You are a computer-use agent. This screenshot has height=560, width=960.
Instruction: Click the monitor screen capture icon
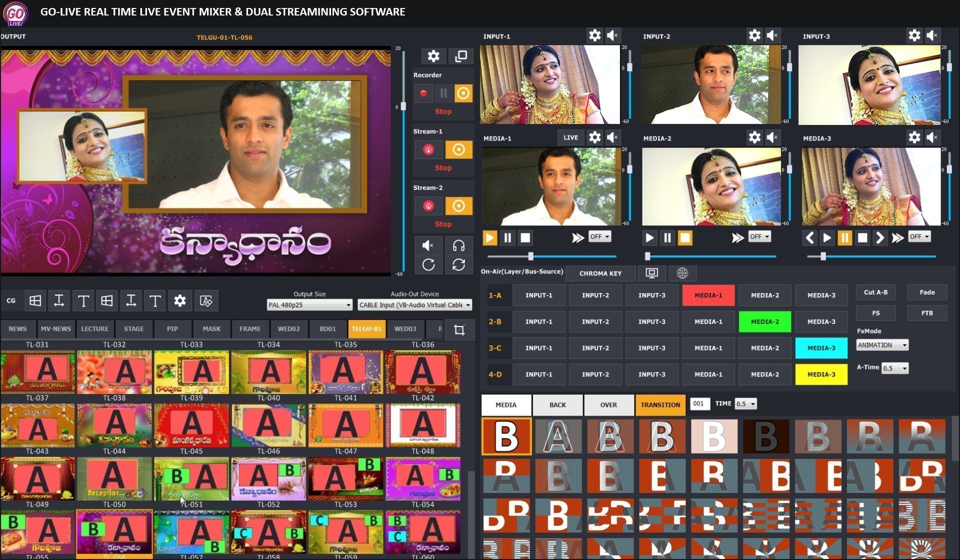pyautogui.click(x=651, y=273)
